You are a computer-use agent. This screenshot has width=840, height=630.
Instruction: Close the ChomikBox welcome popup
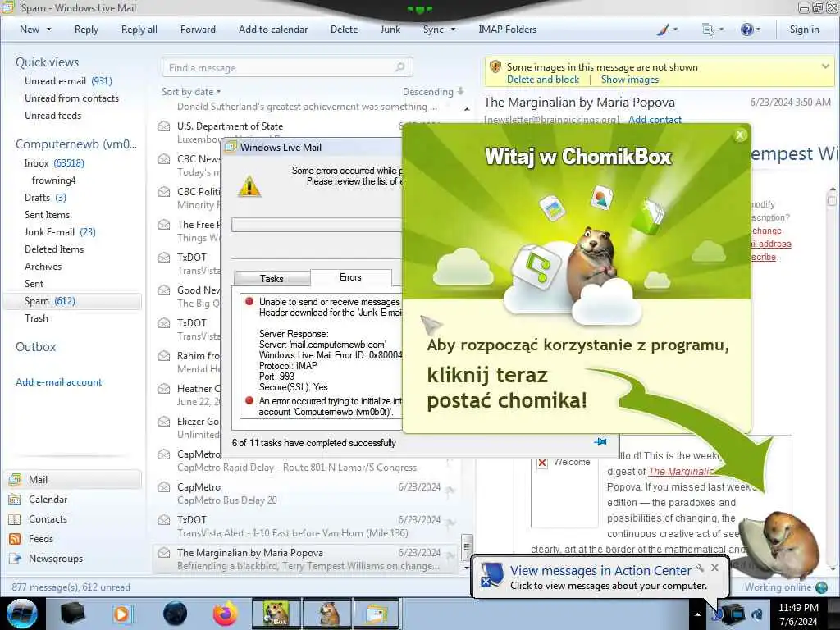point(740,135)
